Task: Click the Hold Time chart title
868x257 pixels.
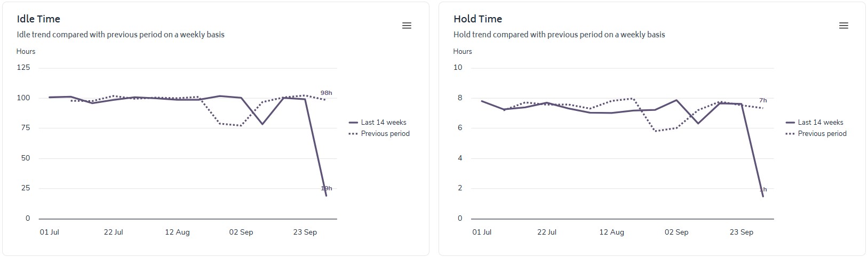Action: pos(477,19)
